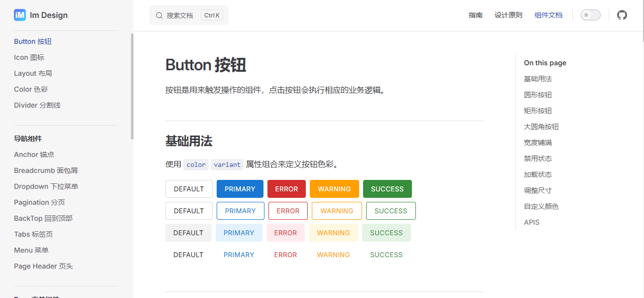Screen dimensions: 644x298
Task: Click the text-only WARNING button
Action: [x=333, y=255]
